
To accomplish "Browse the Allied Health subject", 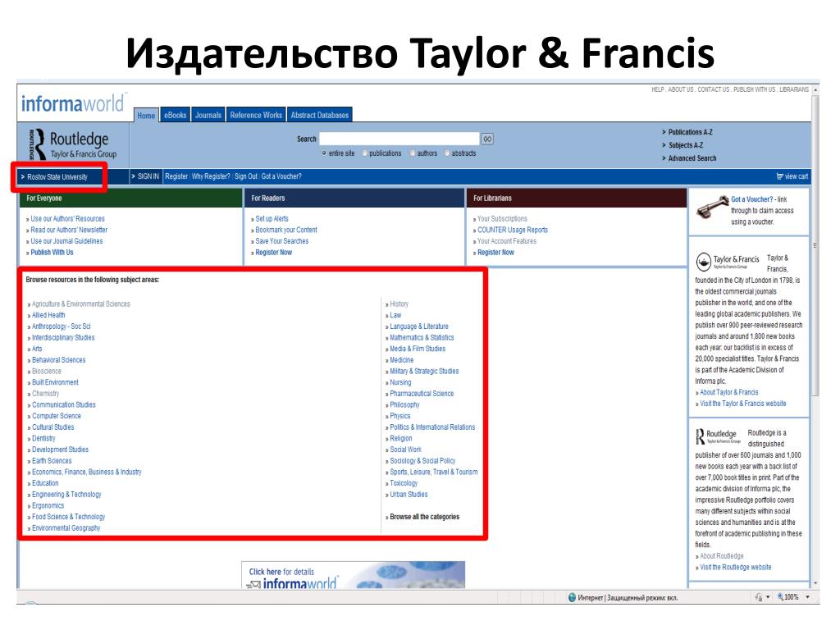I will pyautogui.click(x=48, y=315).
